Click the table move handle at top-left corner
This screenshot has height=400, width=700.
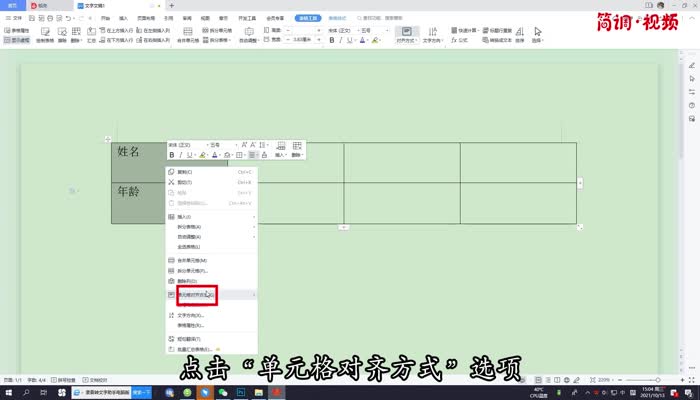(107, 138)
